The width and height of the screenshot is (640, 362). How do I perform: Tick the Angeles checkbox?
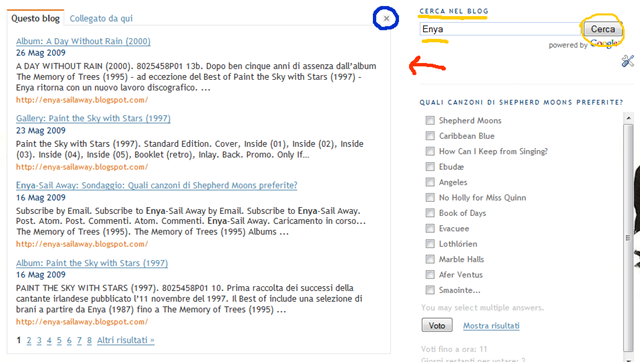pyautogui.click(x=430, y=182)
